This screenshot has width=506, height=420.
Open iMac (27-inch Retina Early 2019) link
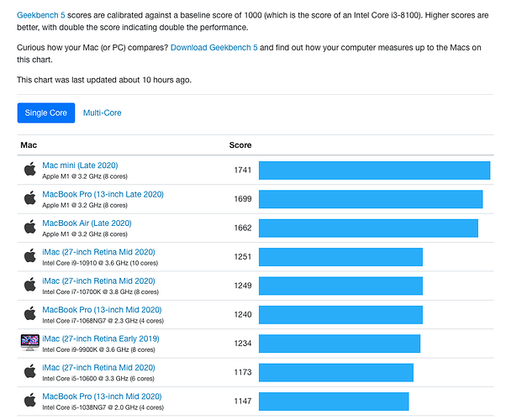pyautogui.click(x=101, y=339)
